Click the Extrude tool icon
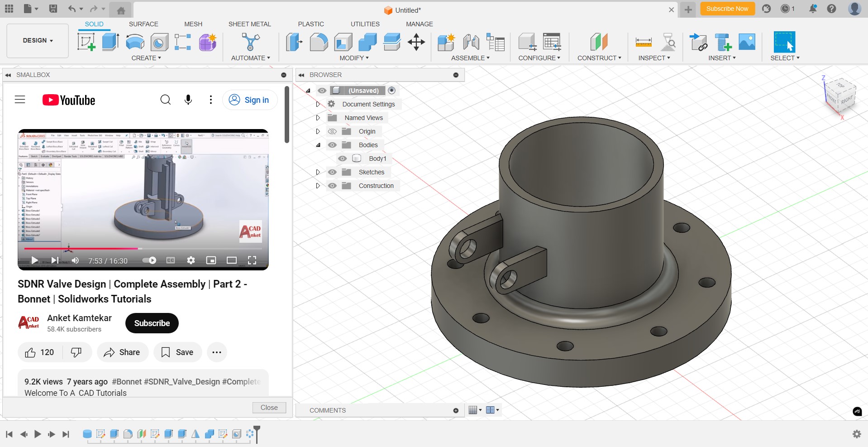This screenshot has height=447, width=868. (x=110, y=42)
